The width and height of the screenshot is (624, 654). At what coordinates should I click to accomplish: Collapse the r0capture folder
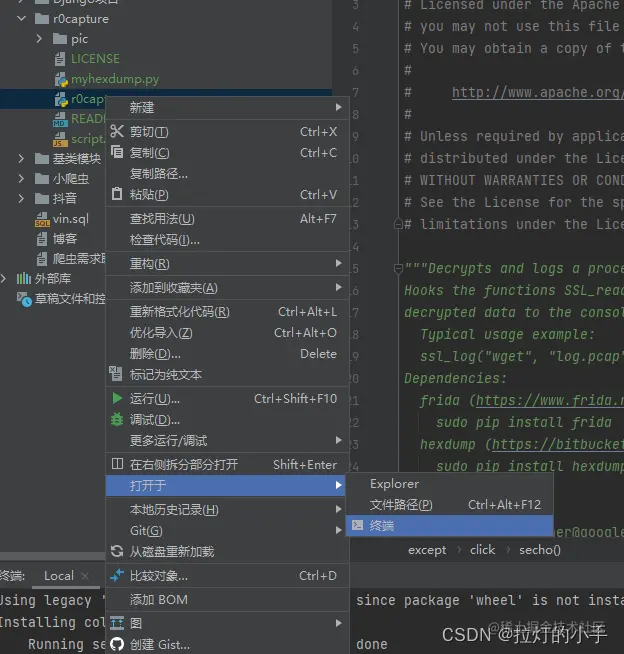(x=22, y=19)
